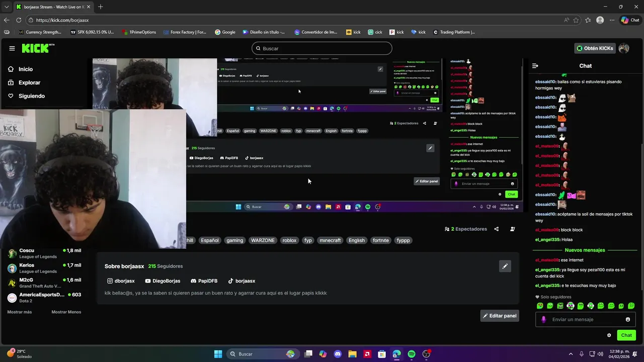Viewport: 644px width, 362px height.
Task: Pick the angry square Kick emote
Action: (560, 306)
